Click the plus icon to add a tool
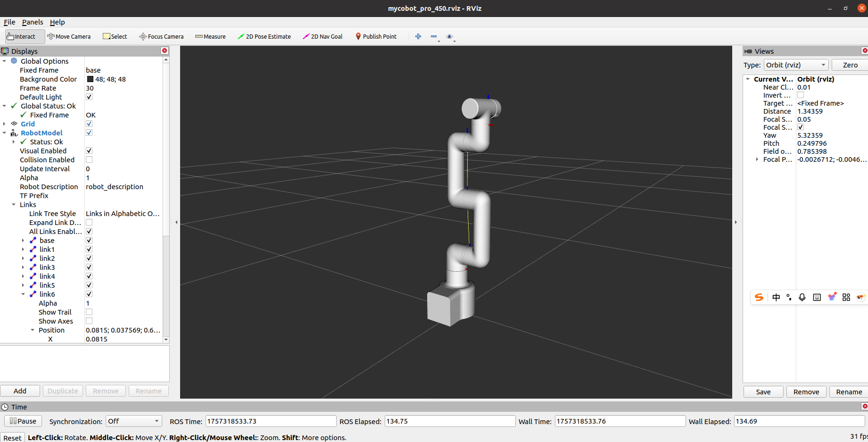The width and height of the screenshot is (868, 442). [x=418, y=36]
